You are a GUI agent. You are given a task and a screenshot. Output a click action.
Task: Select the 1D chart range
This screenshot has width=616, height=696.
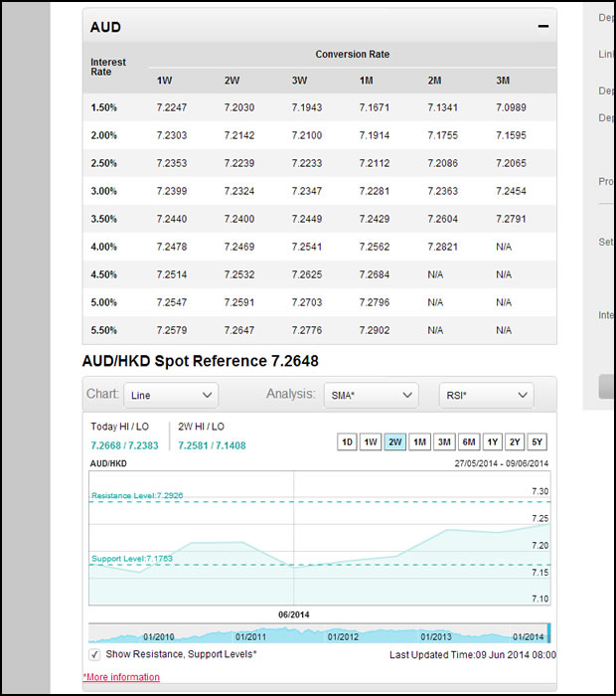348,442
